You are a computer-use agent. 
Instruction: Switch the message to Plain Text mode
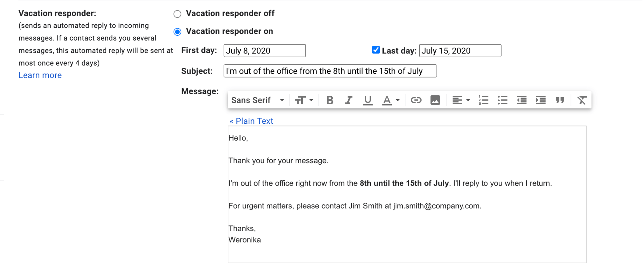pyautogui.click(x=251, y=121)
